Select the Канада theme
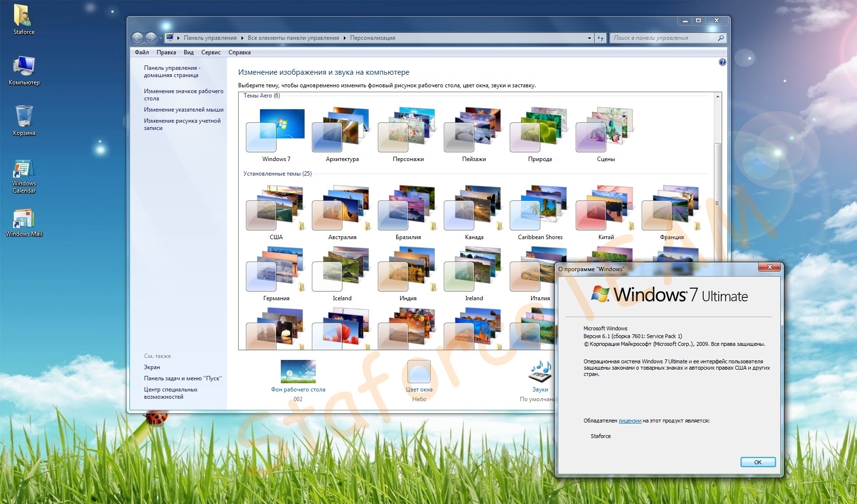 click(474, 213)
